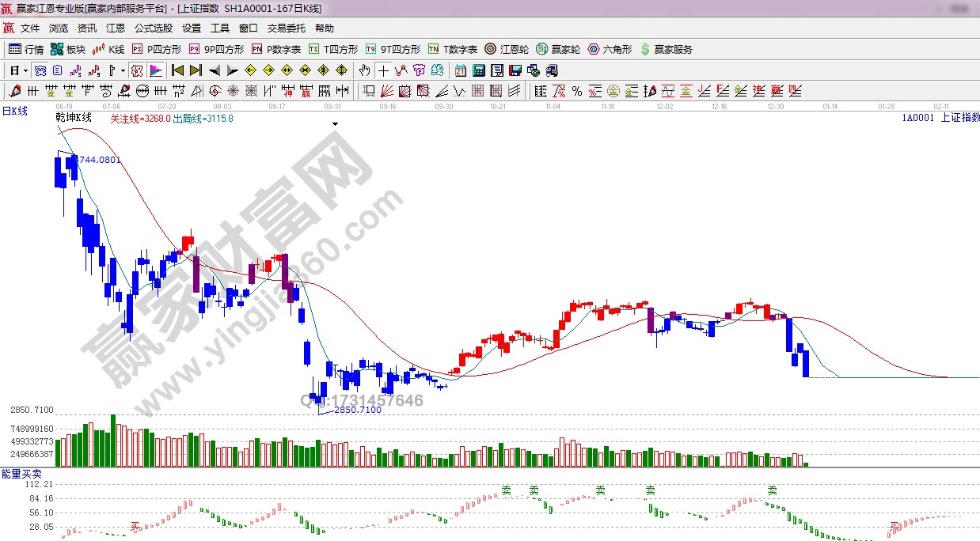Open the 公式选股 menu
This screenshot has height=541, width=980.
(153, 28)
